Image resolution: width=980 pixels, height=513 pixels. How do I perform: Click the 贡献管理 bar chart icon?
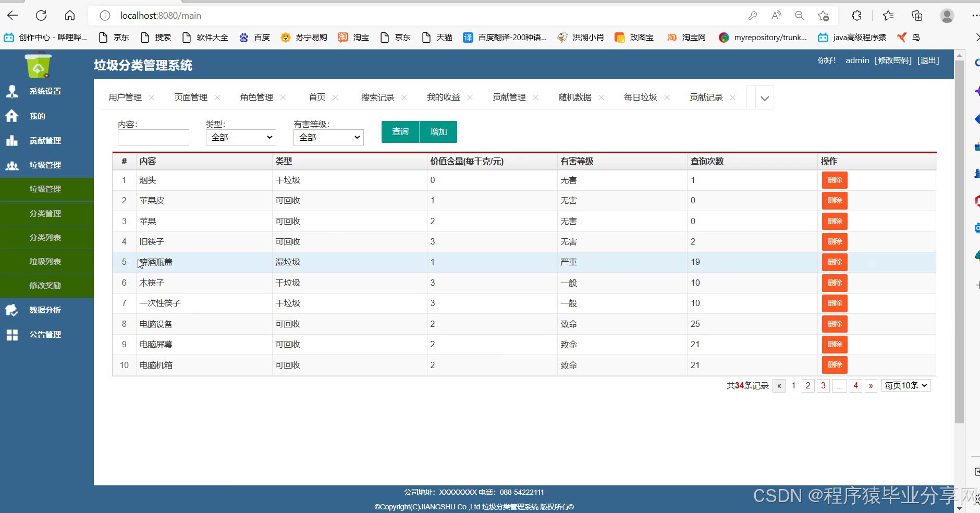point(12,140)
